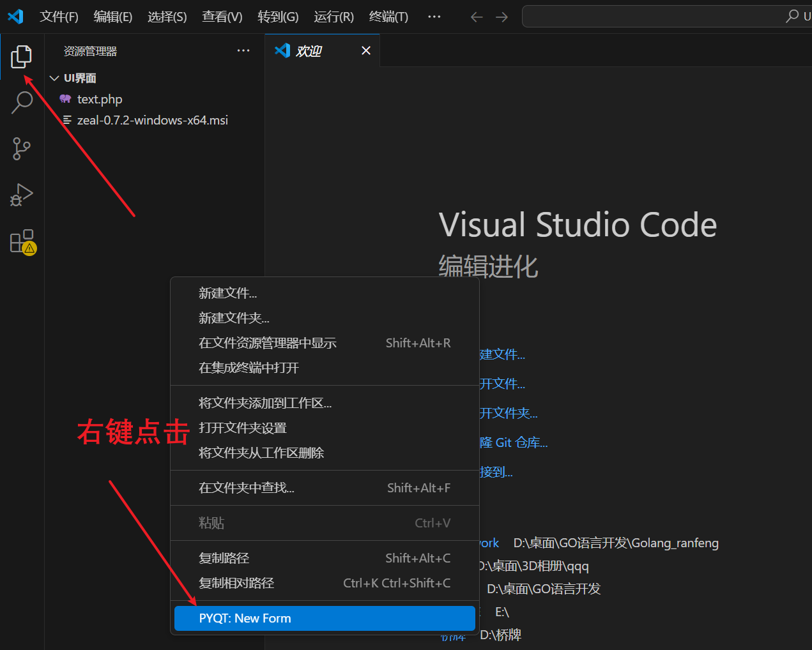Open the Source Control view icon
The height and width of the screenshot is (650, 812).
22,149
